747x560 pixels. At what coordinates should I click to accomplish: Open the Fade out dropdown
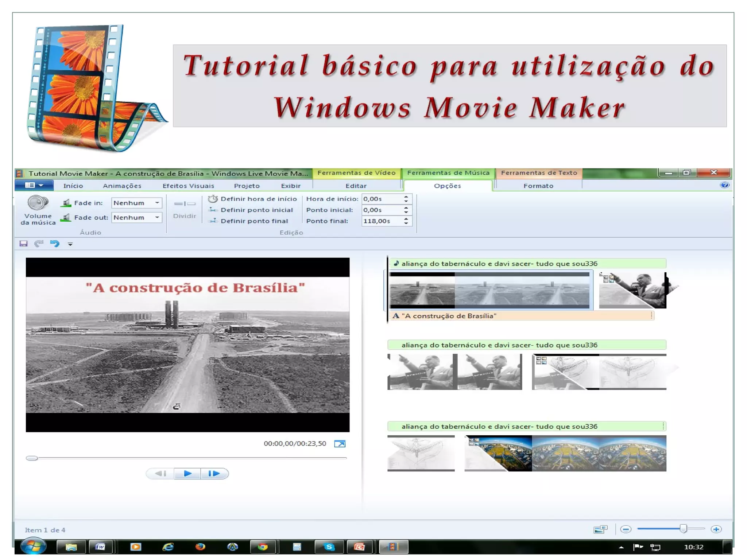tap(157, 218)
